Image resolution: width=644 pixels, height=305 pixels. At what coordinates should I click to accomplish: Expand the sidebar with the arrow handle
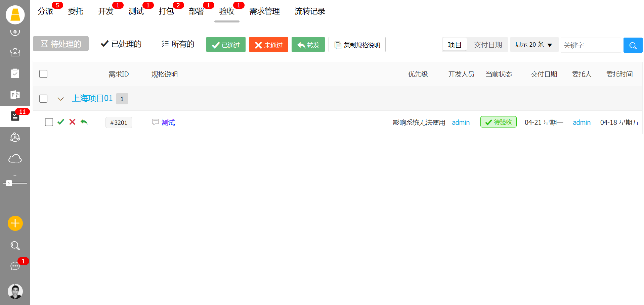(9, 183)
